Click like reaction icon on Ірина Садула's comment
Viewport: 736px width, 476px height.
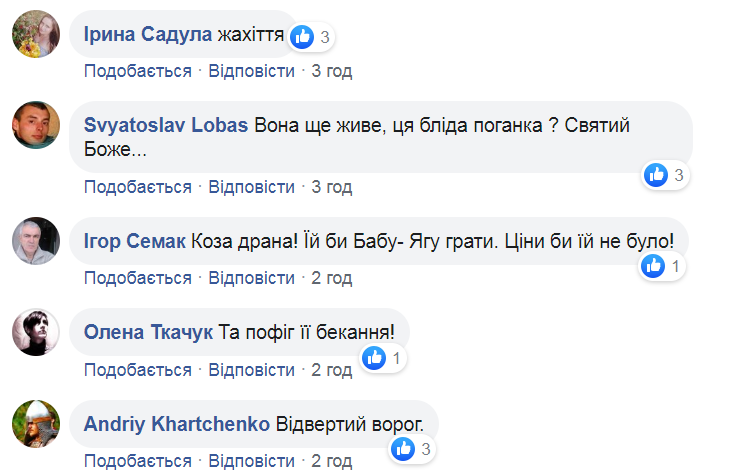coord(302,38)
